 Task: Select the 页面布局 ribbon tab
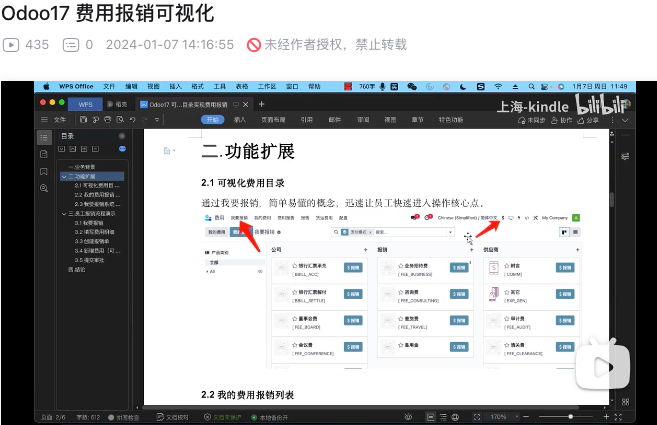pyautogui.click(x=273, y=120)
